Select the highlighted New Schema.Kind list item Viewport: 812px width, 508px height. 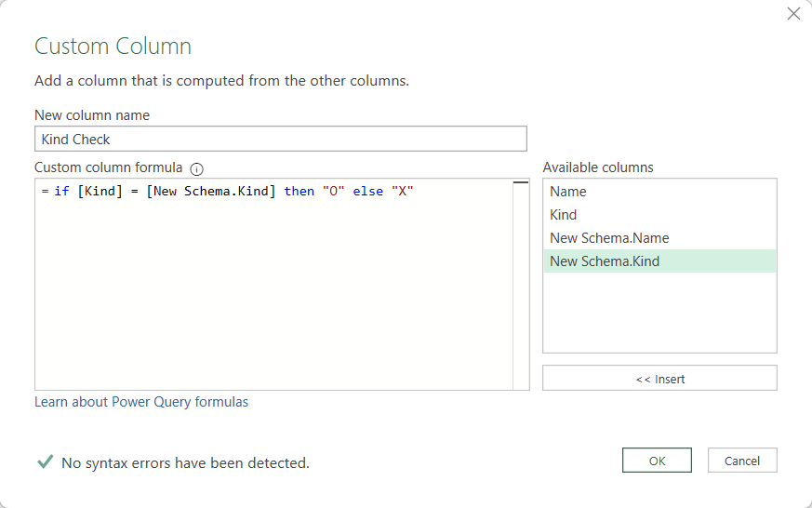coord(605,261)
